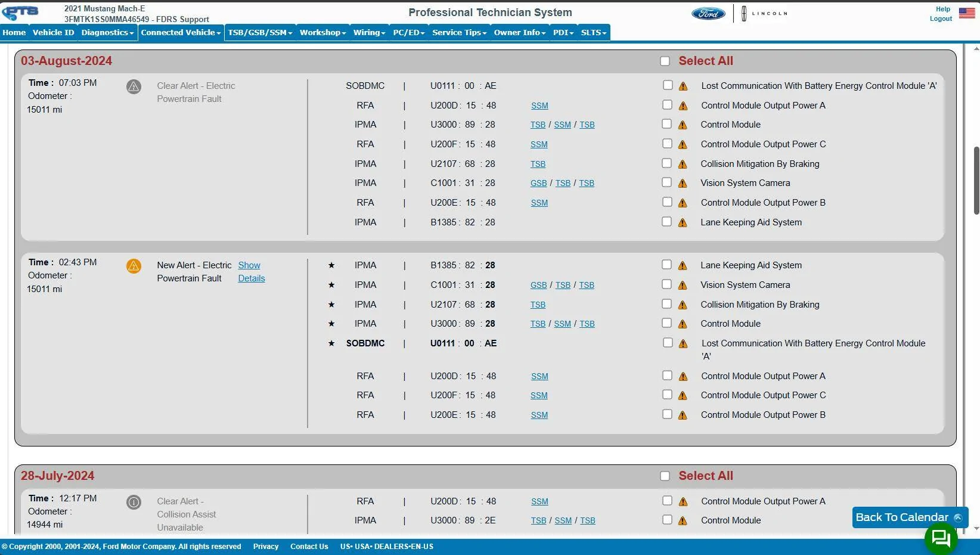This screenshot has height=555, width=980.
Task: Click warning icon beside Lane Keeping Aid System in 02:43 PM group
Action: tap(683, 266)
